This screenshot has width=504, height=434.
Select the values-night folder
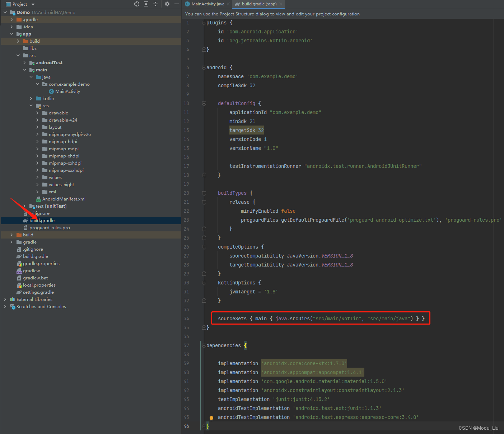(61, 185)
